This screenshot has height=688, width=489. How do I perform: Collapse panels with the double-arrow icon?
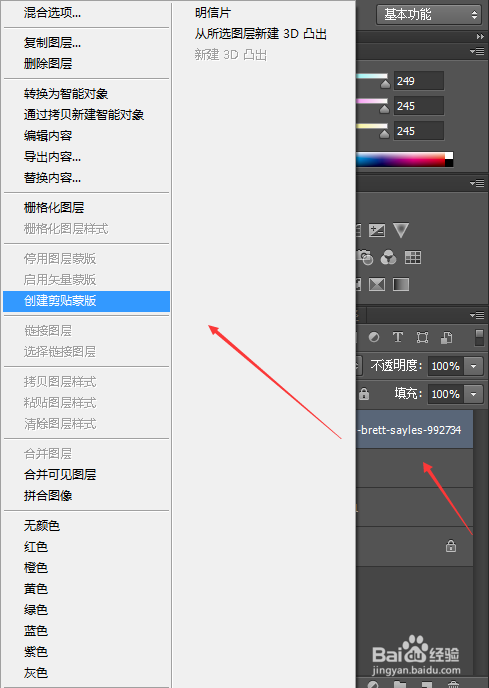(x=480, y=36)
